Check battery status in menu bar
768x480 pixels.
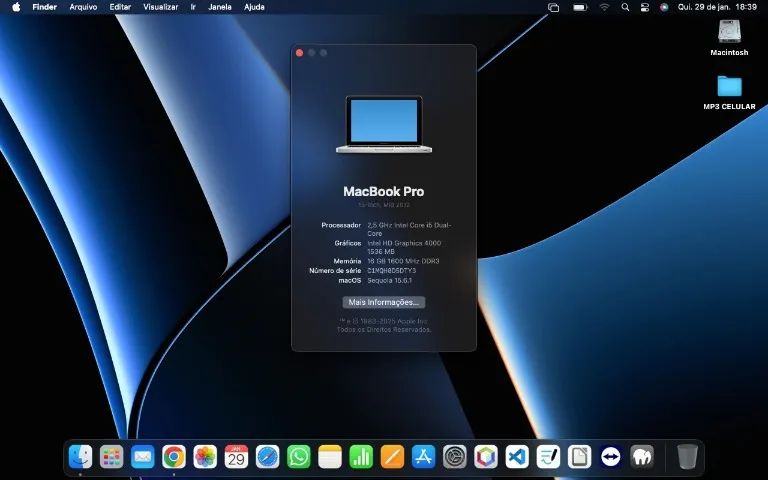[x=580, y=7]
